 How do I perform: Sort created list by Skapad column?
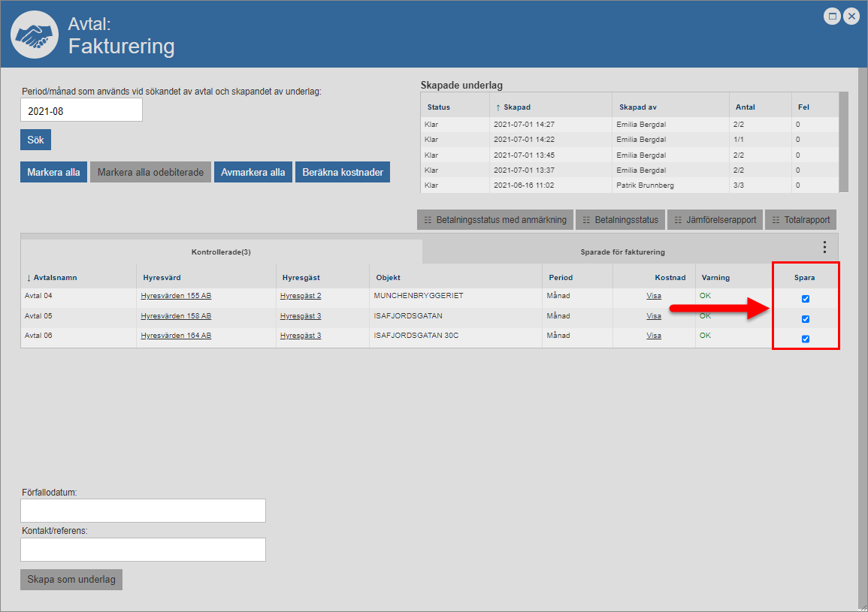[x=517, y=107]
